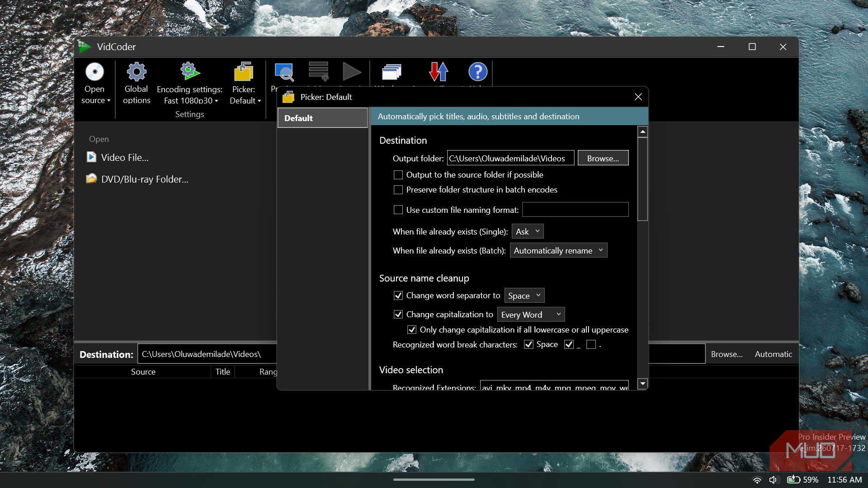Screen dimensions: 868x488
Task: Click the VidCoder app logo icon
Action: click(x=84, y=47)
